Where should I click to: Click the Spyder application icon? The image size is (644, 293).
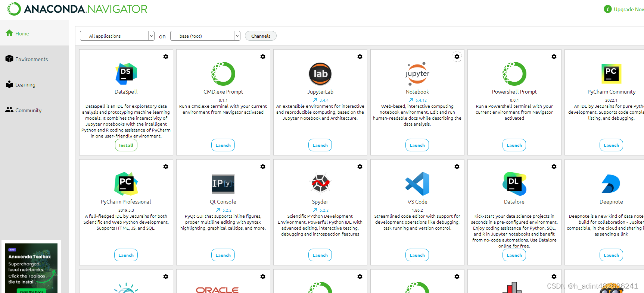coord(320,183)
